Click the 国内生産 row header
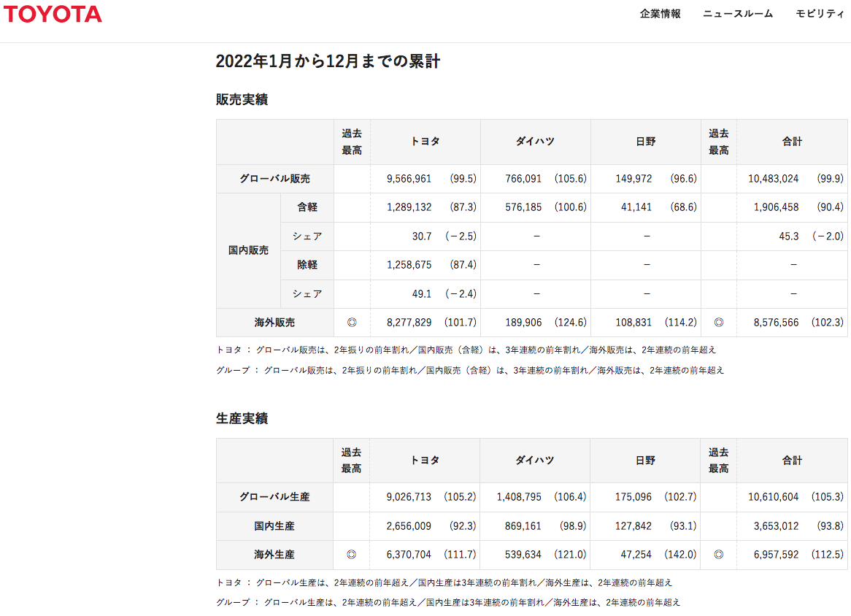 pyautogui.click(x=275, y=526)
